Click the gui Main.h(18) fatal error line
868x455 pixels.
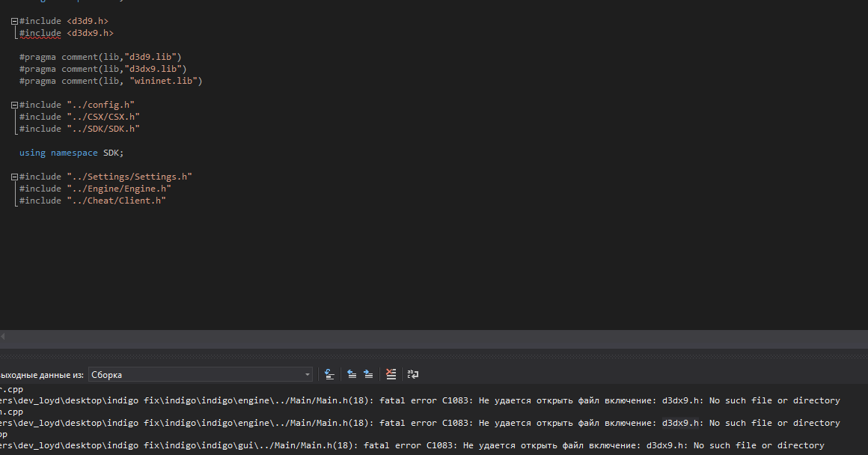[x=412, y=445]
